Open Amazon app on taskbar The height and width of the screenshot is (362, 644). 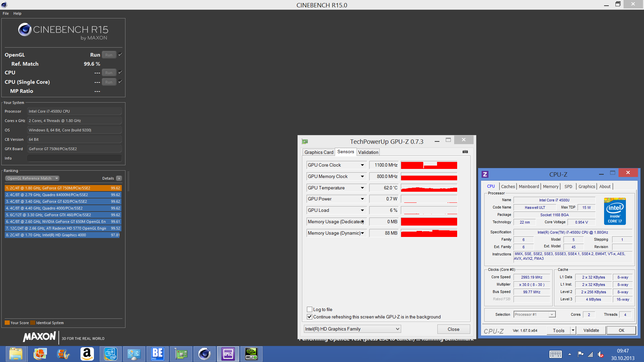(x=87, y=354)
